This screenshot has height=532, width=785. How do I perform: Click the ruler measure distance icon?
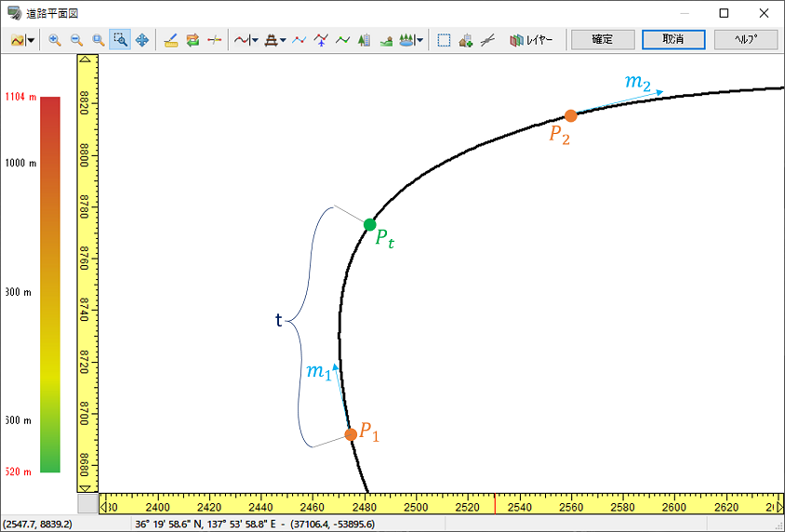pyautogui.click(x=170, y=40)
